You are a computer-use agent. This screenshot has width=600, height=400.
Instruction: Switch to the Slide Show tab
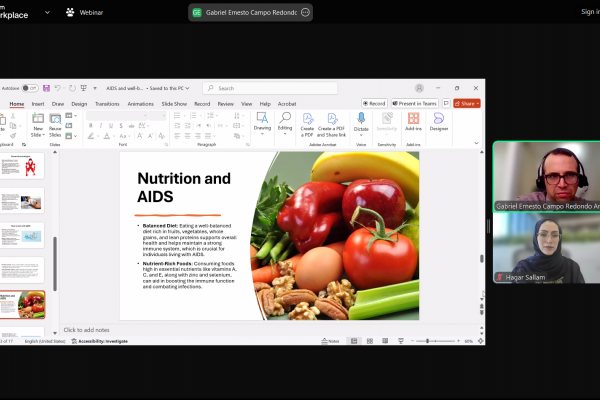174,103
